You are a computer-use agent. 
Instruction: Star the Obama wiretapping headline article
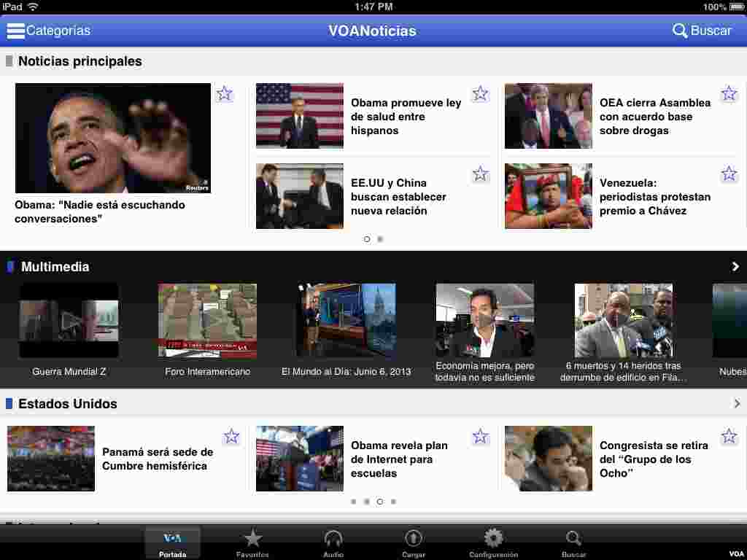(x=224, y=93)
